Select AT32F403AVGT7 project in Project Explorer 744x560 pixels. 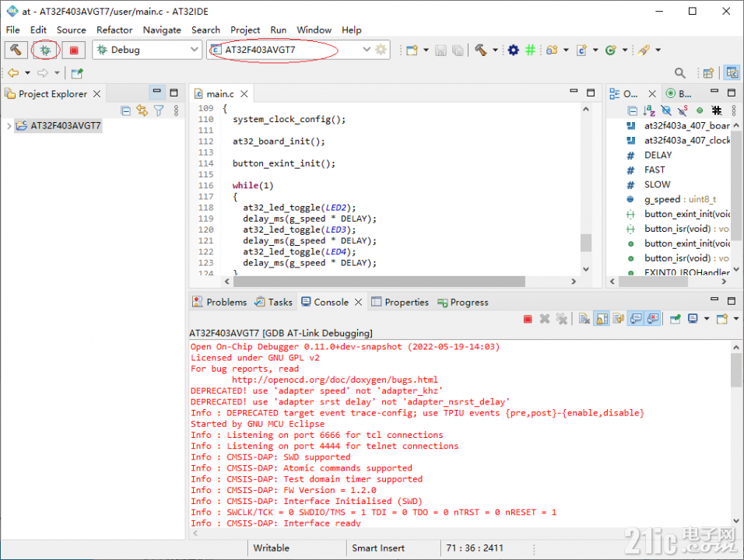pos(58,126)
